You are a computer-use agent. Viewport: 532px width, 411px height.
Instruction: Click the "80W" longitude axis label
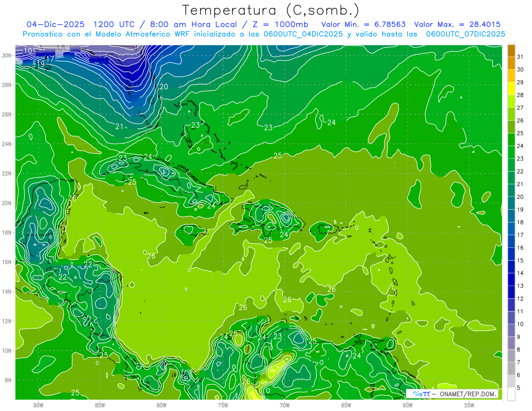[161, 405]
